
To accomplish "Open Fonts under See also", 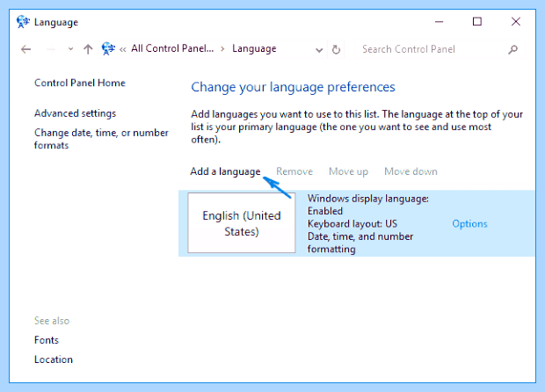I will 47,340.
